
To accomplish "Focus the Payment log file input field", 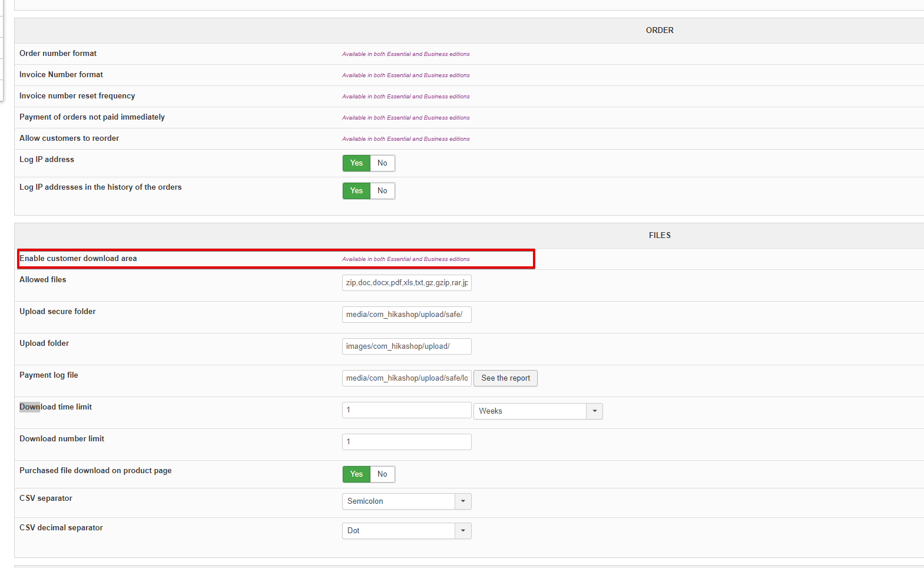I will pos(406,378).
